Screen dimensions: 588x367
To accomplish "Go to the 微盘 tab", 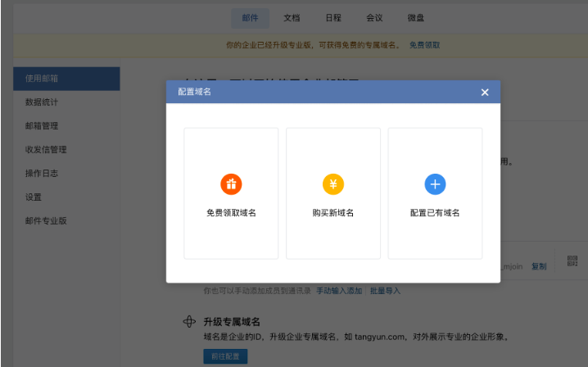I will tap(416, 17).
